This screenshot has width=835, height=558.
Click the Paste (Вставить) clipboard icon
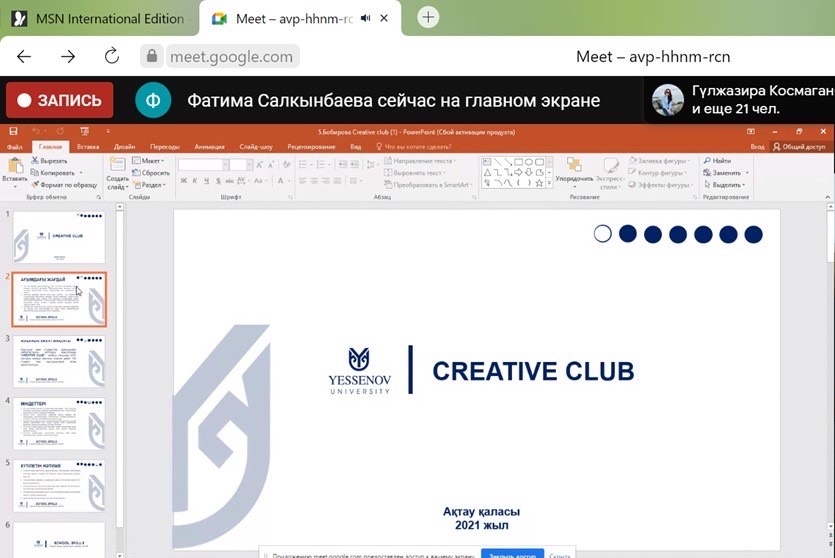[x=13, y=167]
